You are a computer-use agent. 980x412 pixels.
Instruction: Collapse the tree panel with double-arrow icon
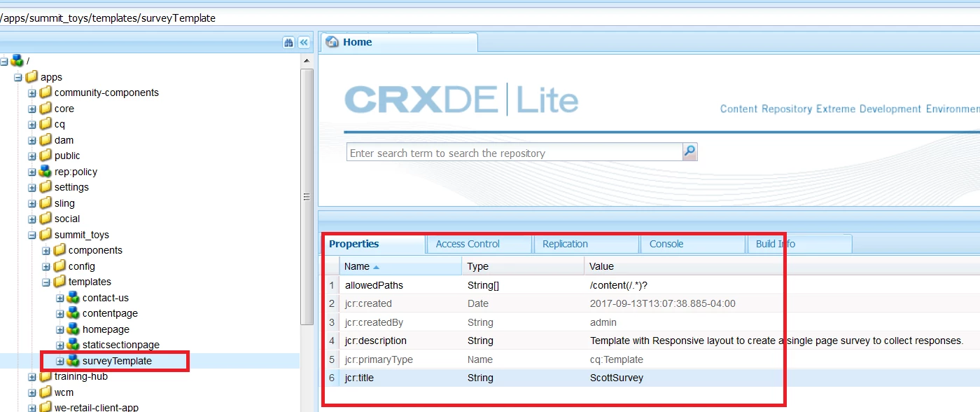[x=304, y=43]
